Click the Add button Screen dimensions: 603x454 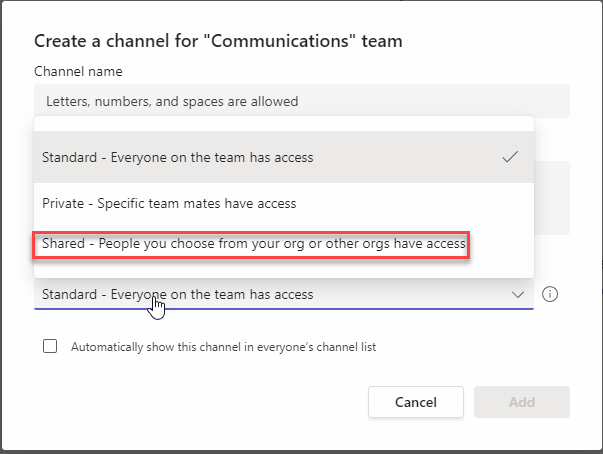tap(521, 402)
